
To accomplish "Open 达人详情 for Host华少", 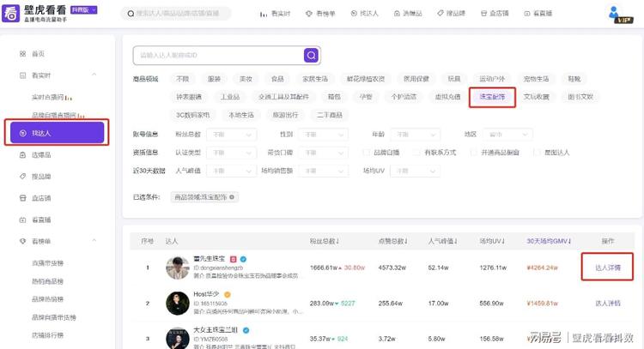I will (607, 303).
